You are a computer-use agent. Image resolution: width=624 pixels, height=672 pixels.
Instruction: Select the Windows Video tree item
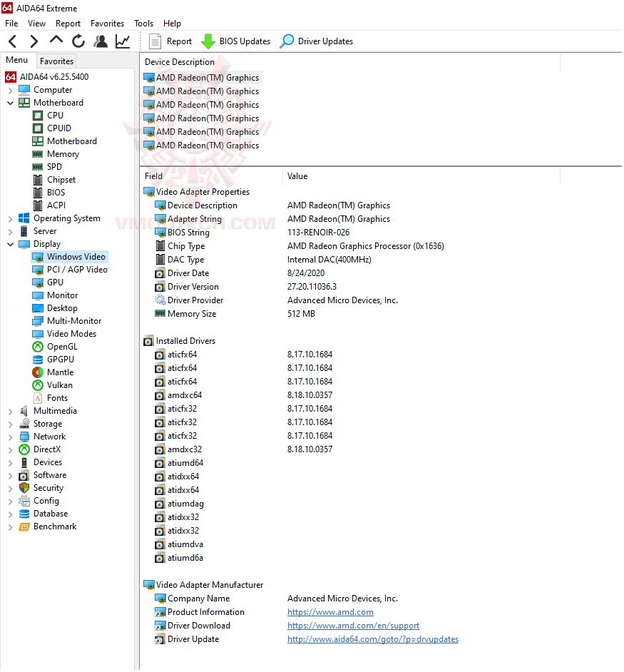pyautogui.click(x=76, y=257)
